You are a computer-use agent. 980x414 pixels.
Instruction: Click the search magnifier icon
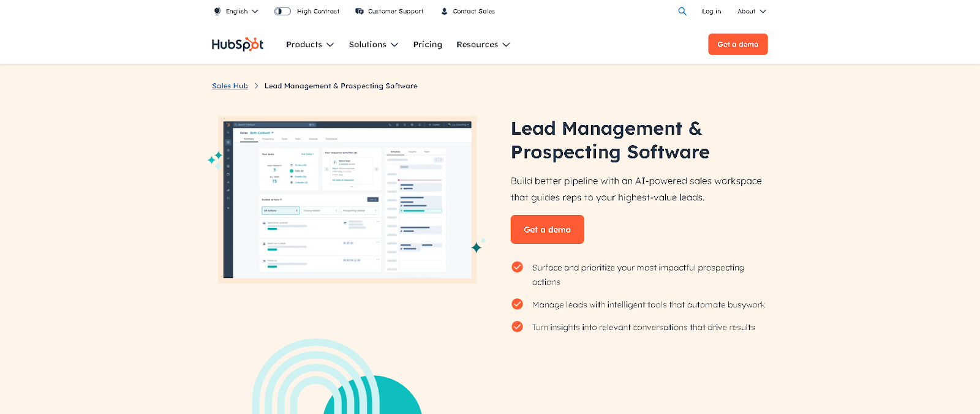pos(682,11)
